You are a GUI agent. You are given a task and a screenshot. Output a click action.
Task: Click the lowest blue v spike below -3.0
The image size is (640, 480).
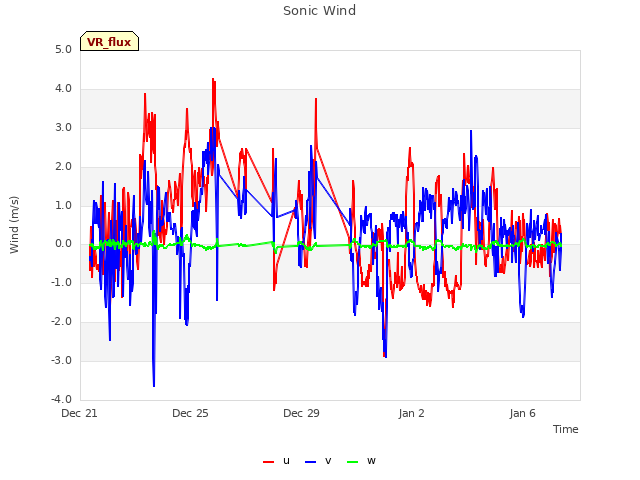pyautogui.click(x=154, y=384)
